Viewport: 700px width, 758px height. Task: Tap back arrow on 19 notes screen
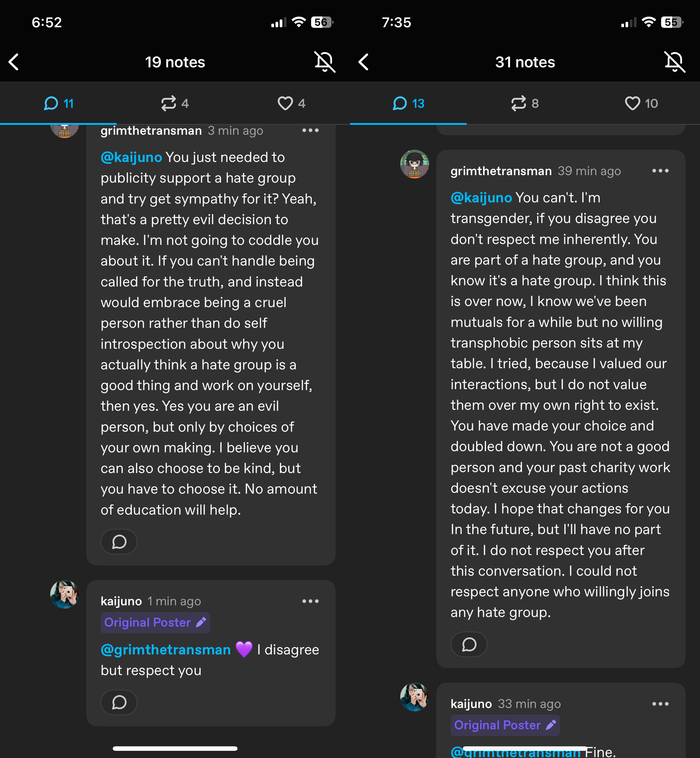14,62
